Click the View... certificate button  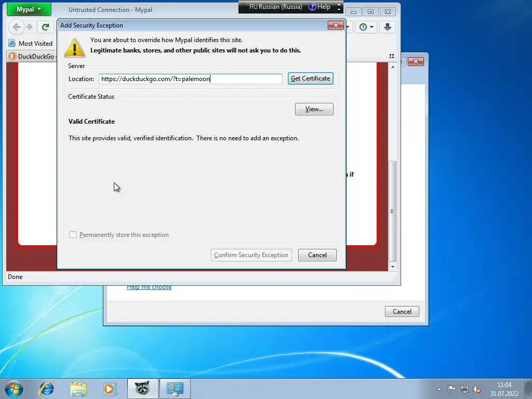(314, 109)
